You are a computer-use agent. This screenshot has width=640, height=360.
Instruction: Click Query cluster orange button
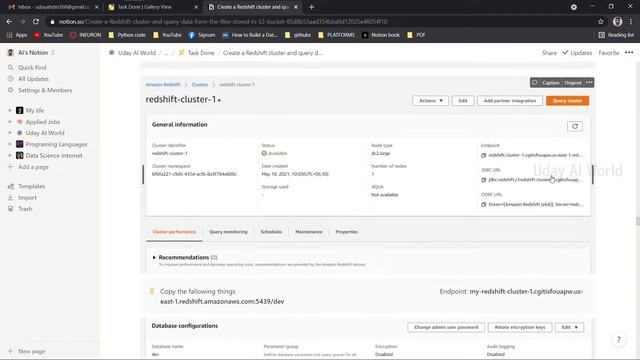click(x=567, y=100)
